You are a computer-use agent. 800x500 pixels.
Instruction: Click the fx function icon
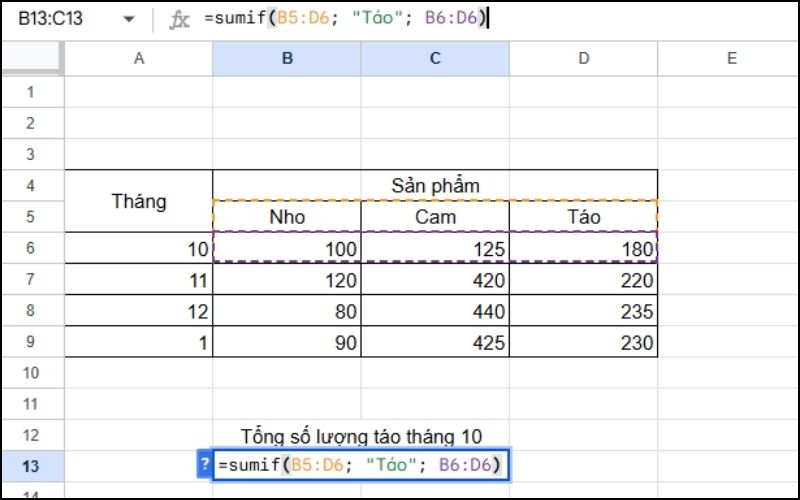point(179,20)
